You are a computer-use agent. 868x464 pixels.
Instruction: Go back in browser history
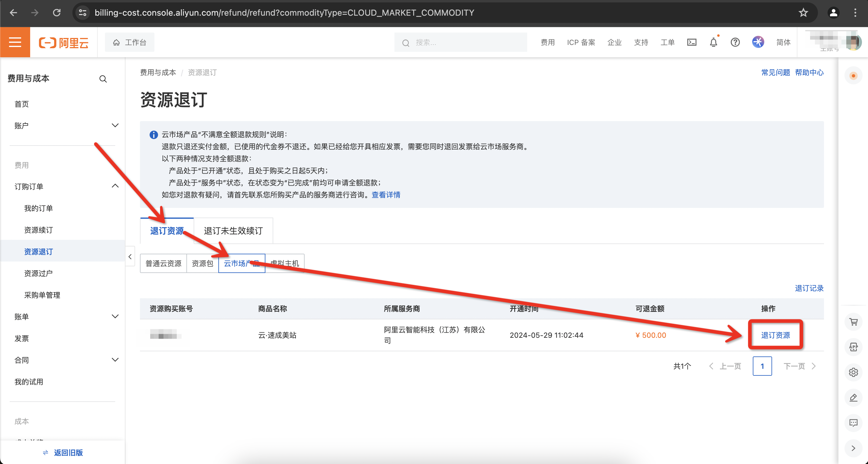pos(14,13)
